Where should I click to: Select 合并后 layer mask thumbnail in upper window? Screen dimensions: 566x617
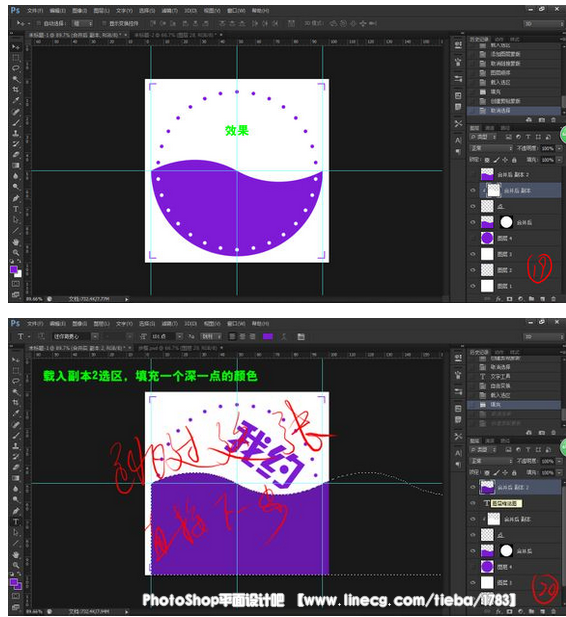[506, 222]
